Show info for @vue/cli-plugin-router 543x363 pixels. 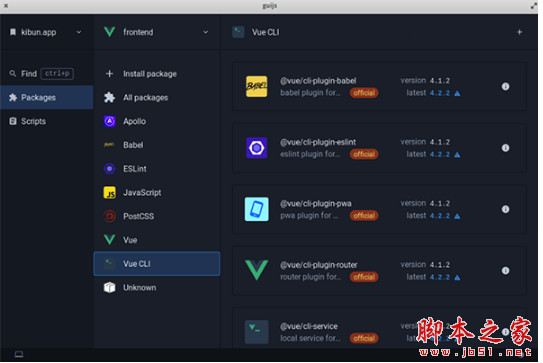[506, 271]
